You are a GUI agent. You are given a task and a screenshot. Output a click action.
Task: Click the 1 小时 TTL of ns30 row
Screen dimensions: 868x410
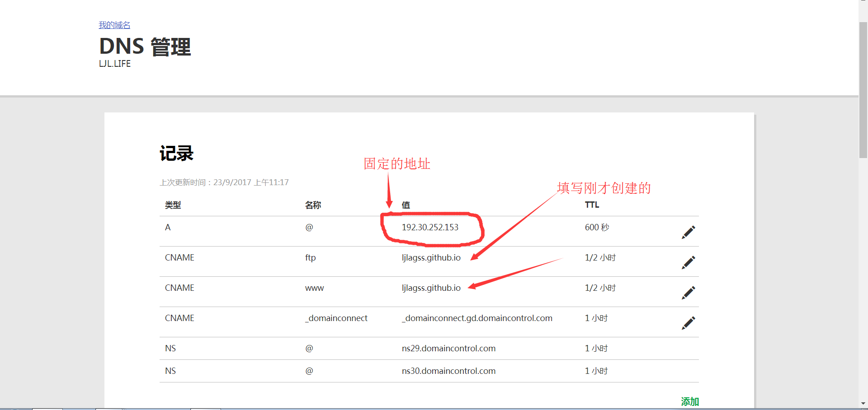pos(596,371)
